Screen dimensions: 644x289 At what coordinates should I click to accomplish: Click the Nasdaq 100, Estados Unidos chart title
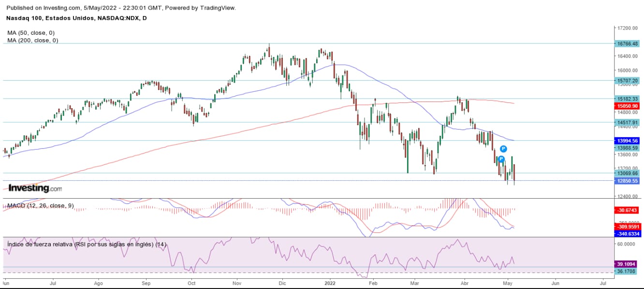(x=76, y=18)
